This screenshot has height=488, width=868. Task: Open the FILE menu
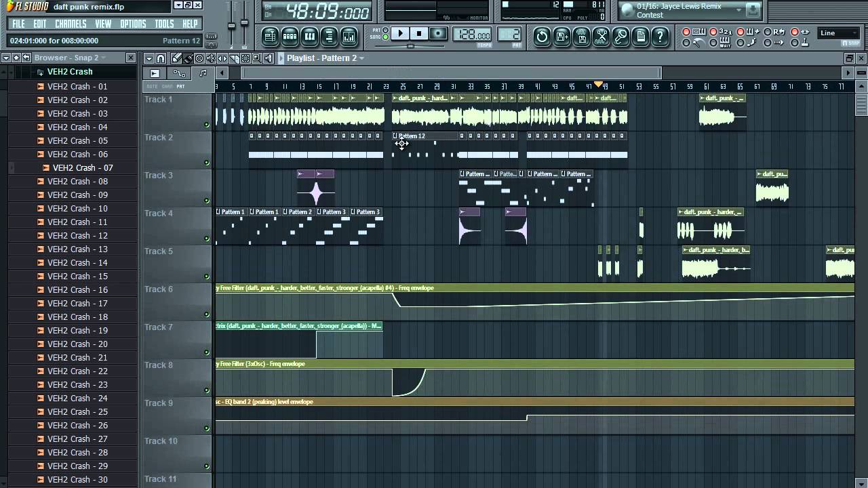coord(18,24)
